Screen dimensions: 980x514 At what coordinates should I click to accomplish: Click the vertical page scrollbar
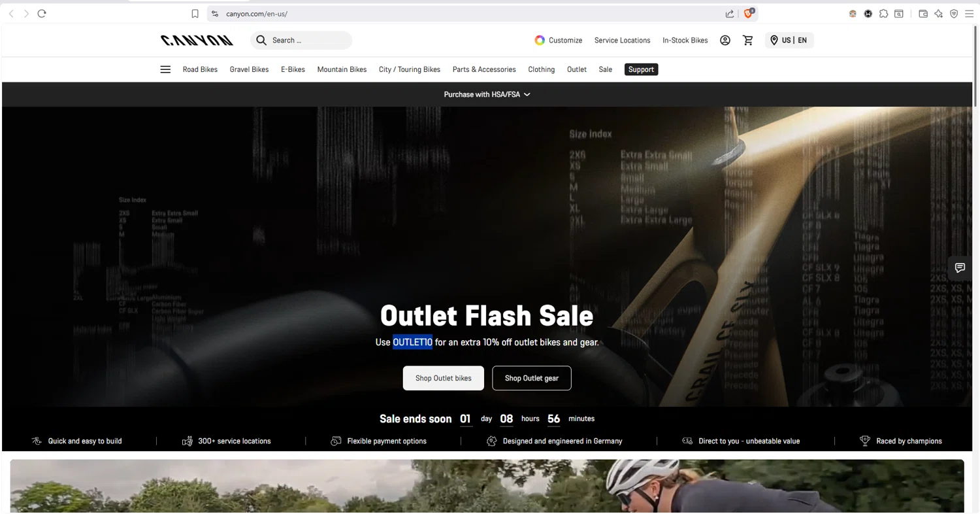point(976,65)
